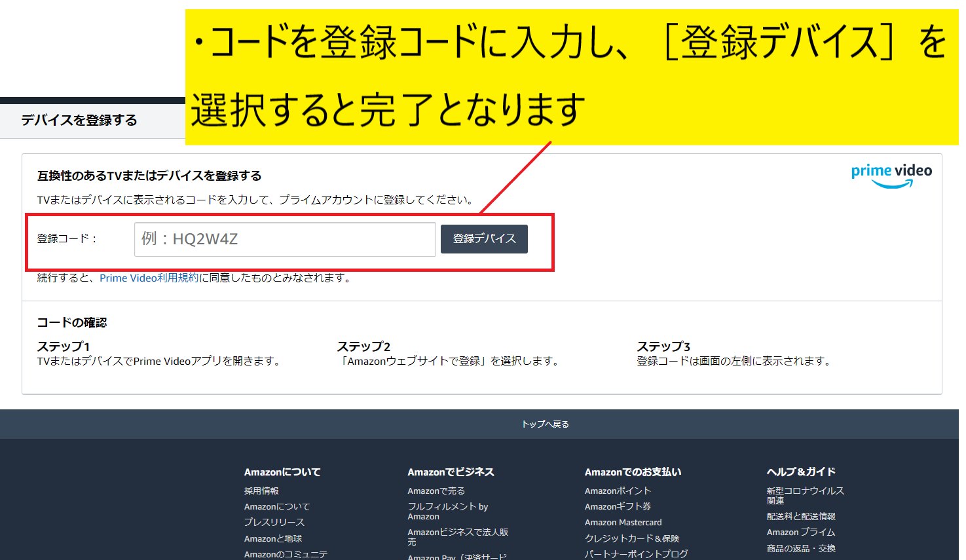Click the 互換性のあるTVまたはデバイスを登録する heading
Image resolution: width=966 pixels, height=560 pixels.
149,176
